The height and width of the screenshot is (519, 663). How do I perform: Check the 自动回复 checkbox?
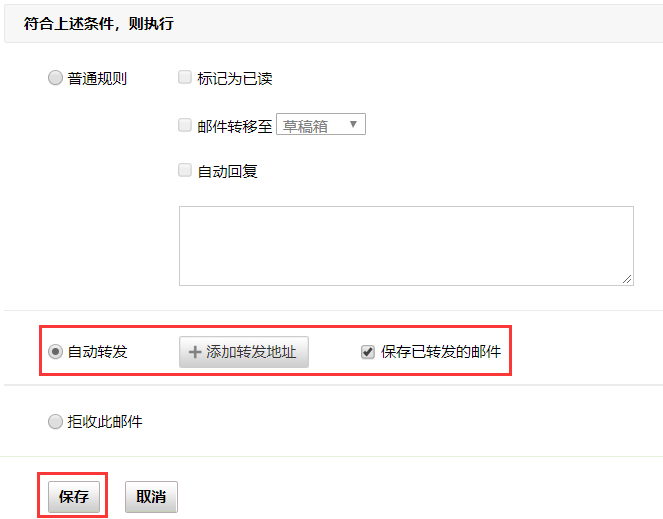185,171
